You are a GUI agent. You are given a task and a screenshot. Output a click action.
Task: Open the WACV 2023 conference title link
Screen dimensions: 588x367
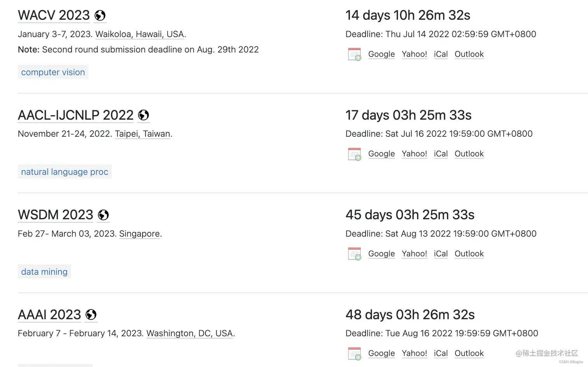pos(54,15)
